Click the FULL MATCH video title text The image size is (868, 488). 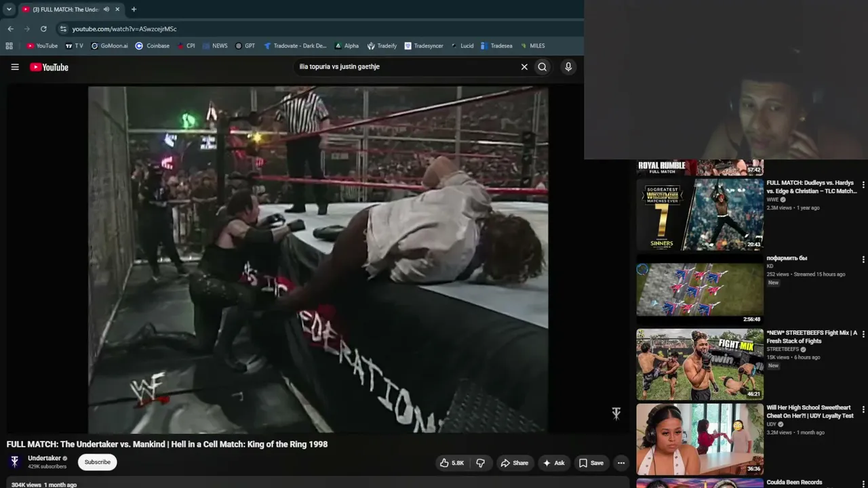[x=167, y=445]
